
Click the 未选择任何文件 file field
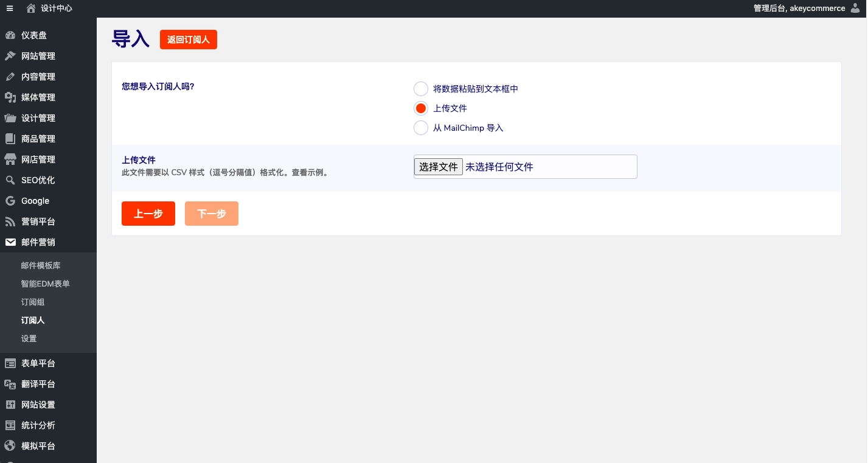tap(526, 167)
